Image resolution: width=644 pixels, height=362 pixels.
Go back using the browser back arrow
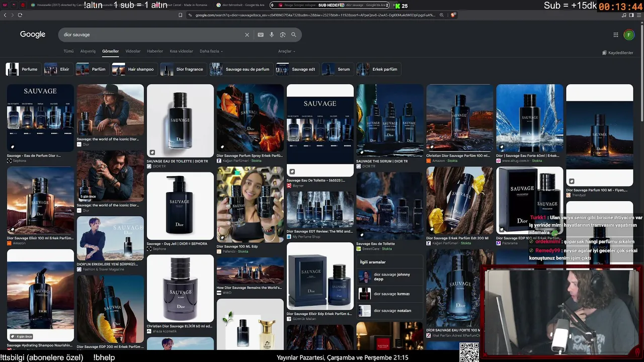point(5,15)
